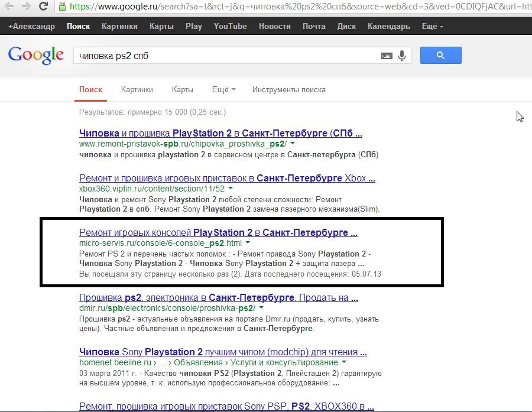Expand the Ещё dropdown in the black bar

coord(433,27)
